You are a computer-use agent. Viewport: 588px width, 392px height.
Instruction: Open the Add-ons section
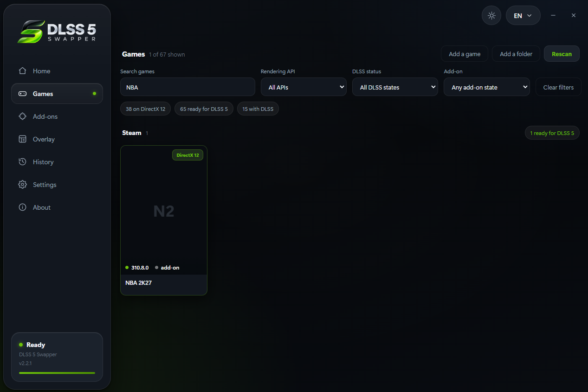click(x=57, y=116)
